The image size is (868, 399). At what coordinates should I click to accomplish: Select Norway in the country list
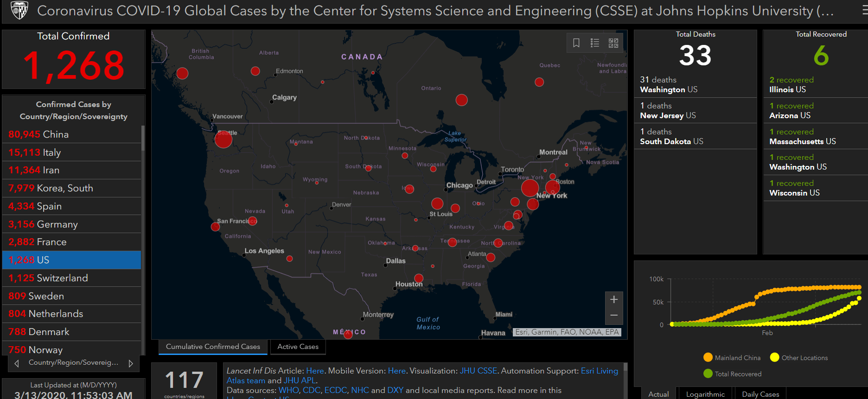(72, 348)
